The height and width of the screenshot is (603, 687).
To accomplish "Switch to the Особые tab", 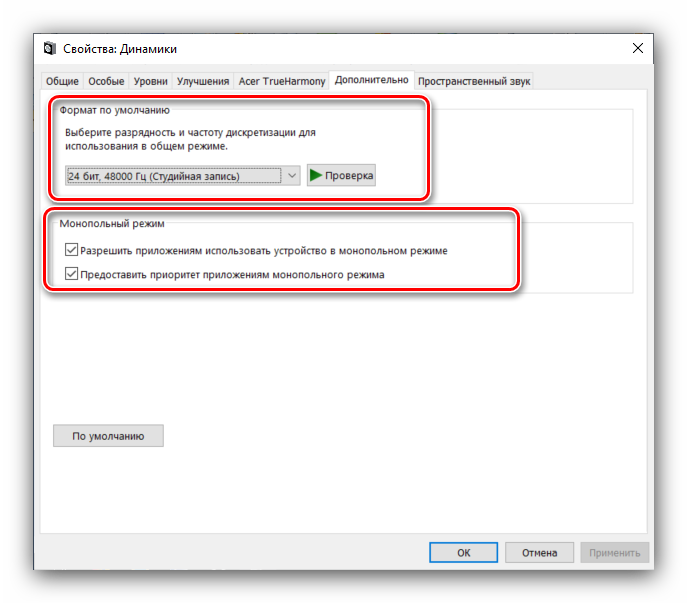I will (x=106, y=82).
